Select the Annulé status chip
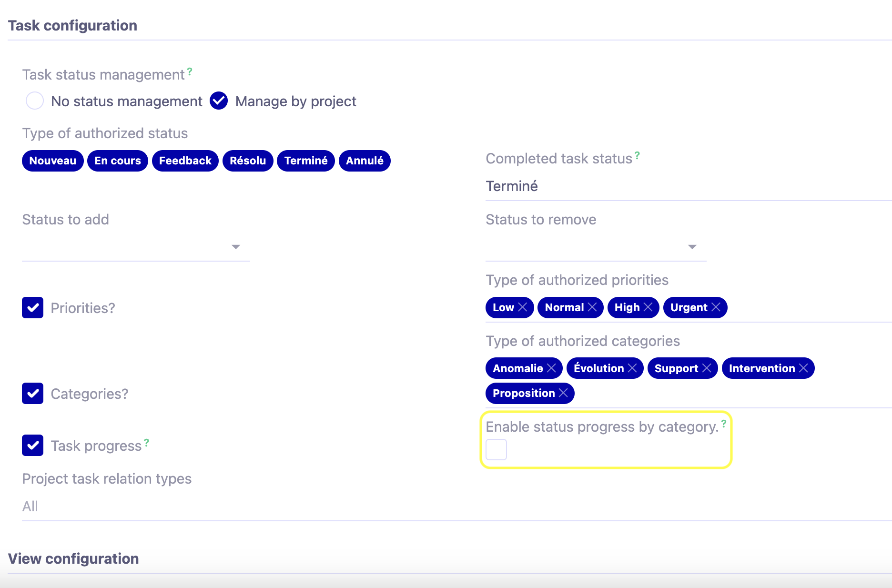Screen dimensions: 892x588 pyautogui.click(x=364, y=161)
